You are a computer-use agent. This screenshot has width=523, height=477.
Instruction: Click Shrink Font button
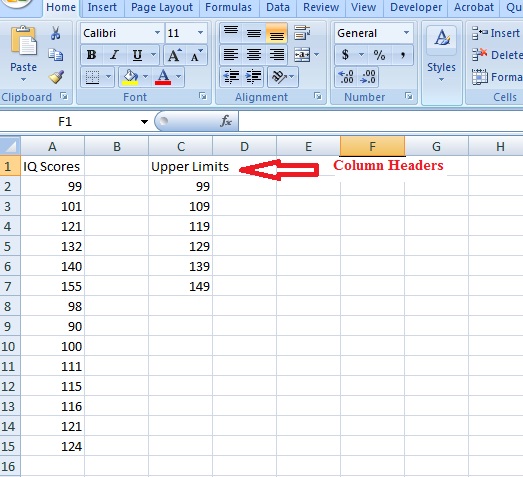pos(196,55)
